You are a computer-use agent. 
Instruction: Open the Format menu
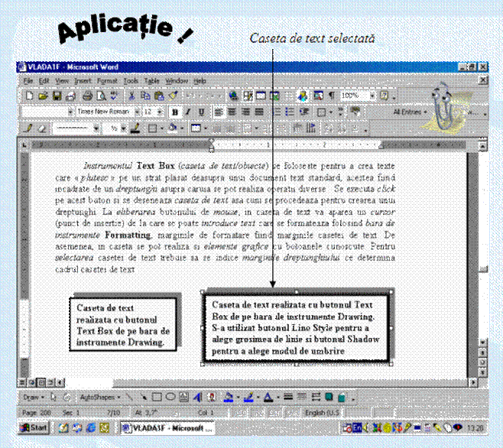click(x=107, y=80)
